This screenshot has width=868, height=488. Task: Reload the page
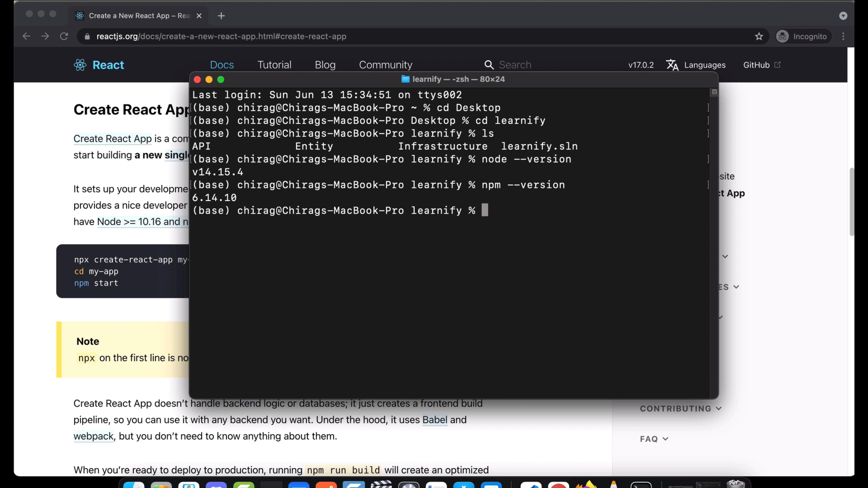pos(64,36)
